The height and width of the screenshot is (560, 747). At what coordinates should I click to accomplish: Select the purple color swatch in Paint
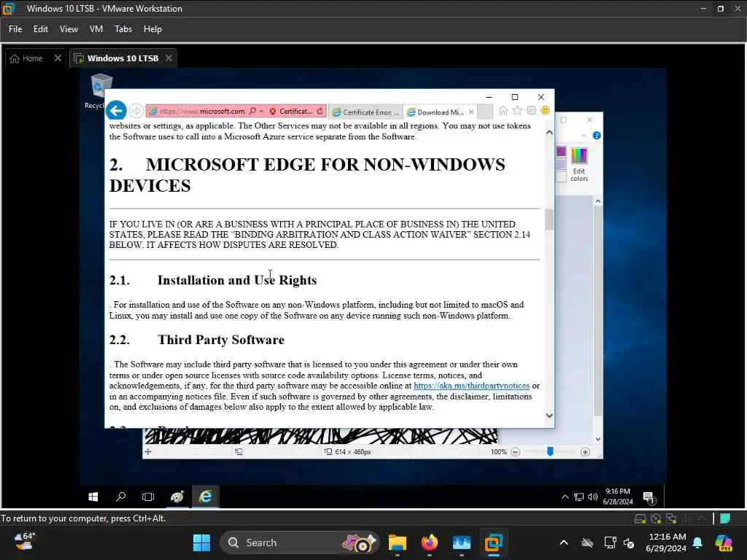tap(561, 152)
